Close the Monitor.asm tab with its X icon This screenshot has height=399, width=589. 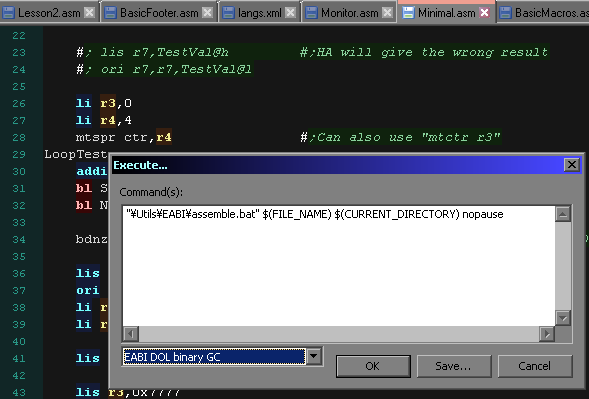pyautogui.click(x=387, y=13)
